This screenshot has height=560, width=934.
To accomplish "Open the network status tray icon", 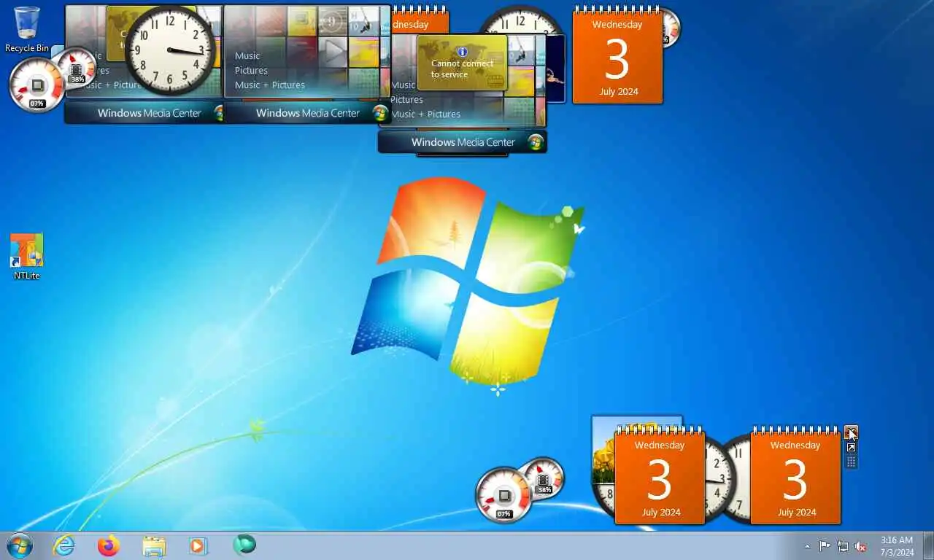I will click(843, 546).
